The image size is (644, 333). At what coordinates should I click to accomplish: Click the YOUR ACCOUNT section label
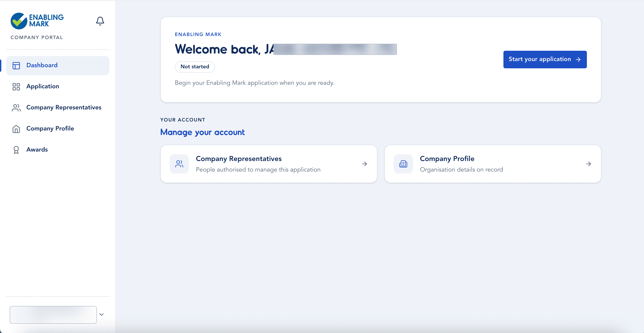183,120
